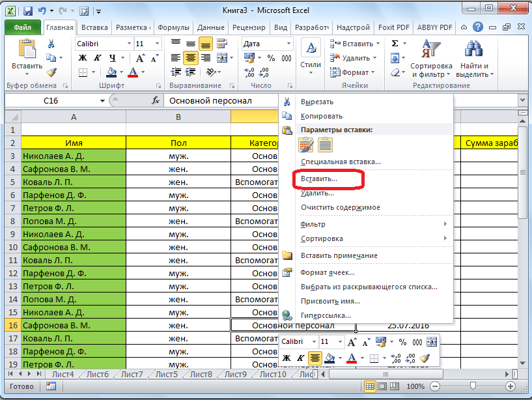Click the red font color button in the ribbon
This screenshot has width=532, height=400.
click(134, 73)
